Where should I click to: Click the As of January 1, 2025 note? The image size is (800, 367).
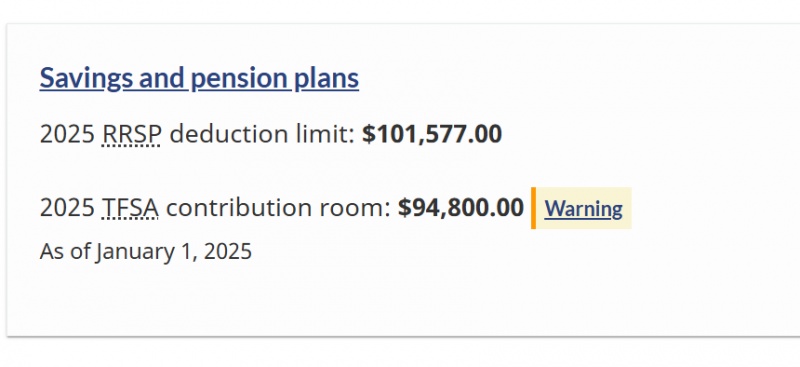pos(146,252)
